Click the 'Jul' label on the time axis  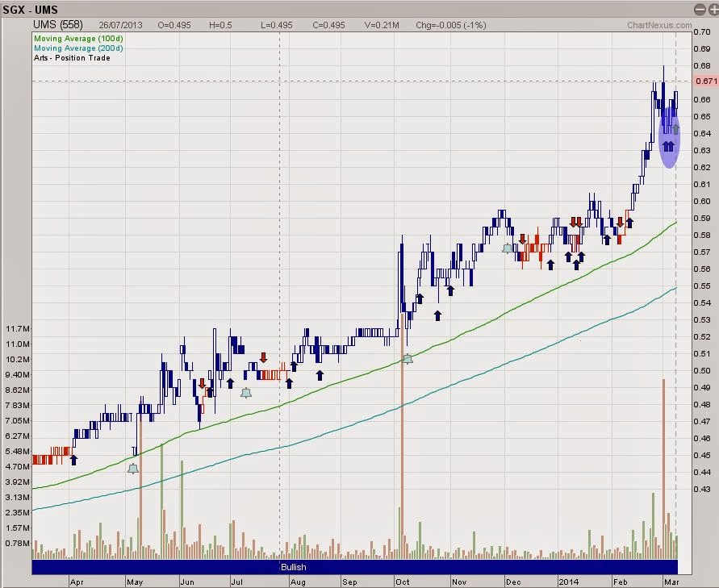point(237,582)
